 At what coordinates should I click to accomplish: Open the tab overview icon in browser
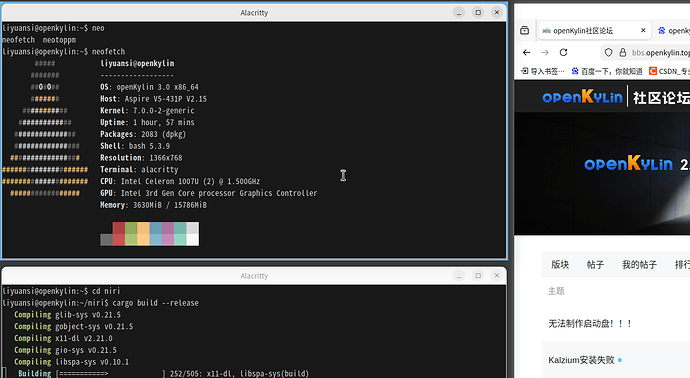(x=525, y=30)
